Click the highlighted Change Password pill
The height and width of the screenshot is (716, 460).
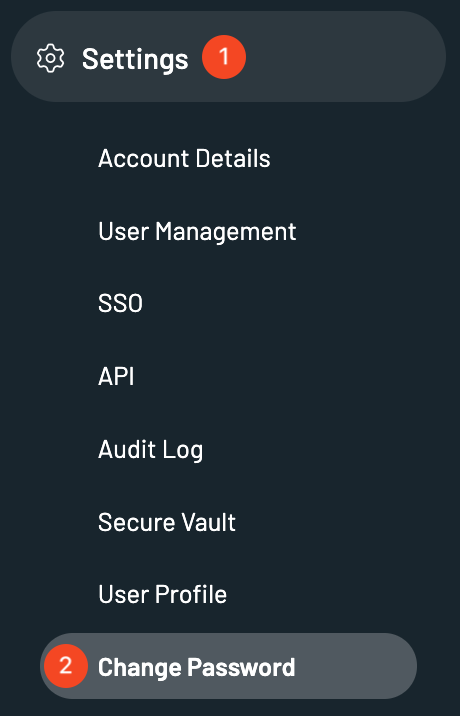(x=228, y=666)
